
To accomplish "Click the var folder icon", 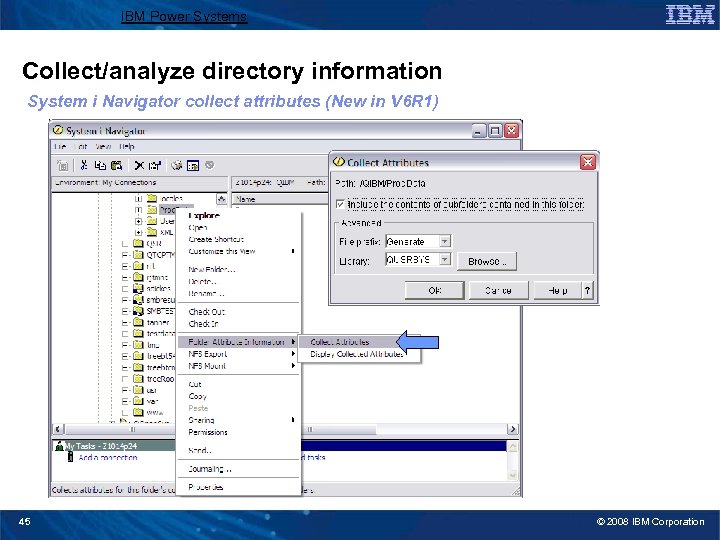I will pyautogui.click(x=138, y=401).
